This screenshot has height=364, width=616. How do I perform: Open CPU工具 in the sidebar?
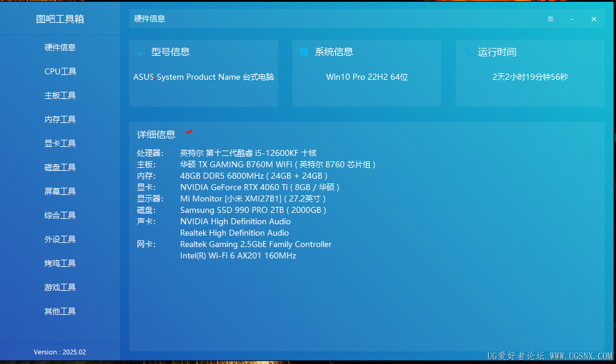coord(60,71)
